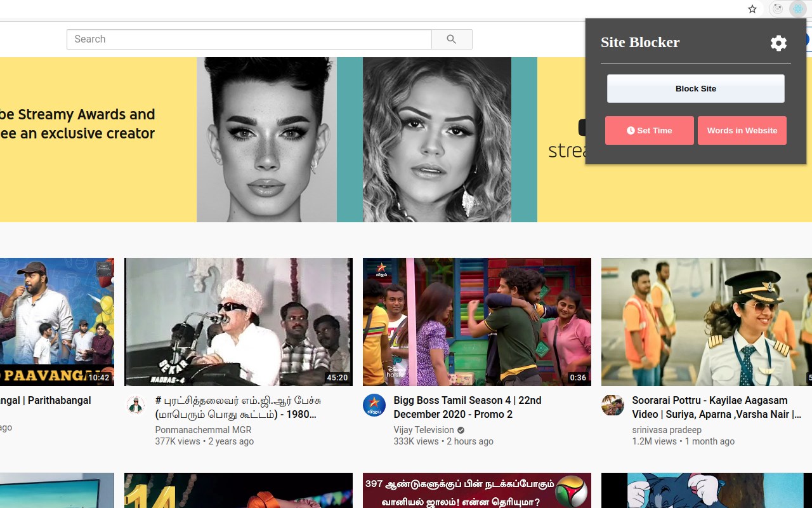Click the Set Time button
812x508 pixels.
649,130
